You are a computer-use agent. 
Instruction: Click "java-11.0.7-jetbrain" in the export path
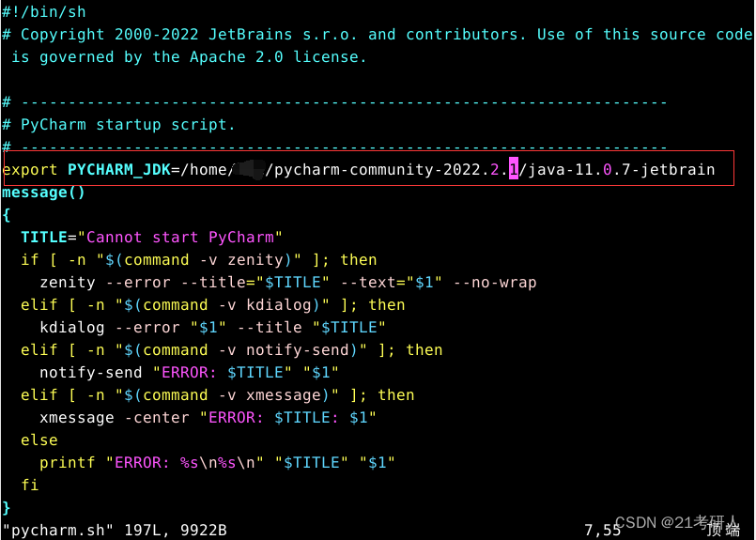(621, 170)
